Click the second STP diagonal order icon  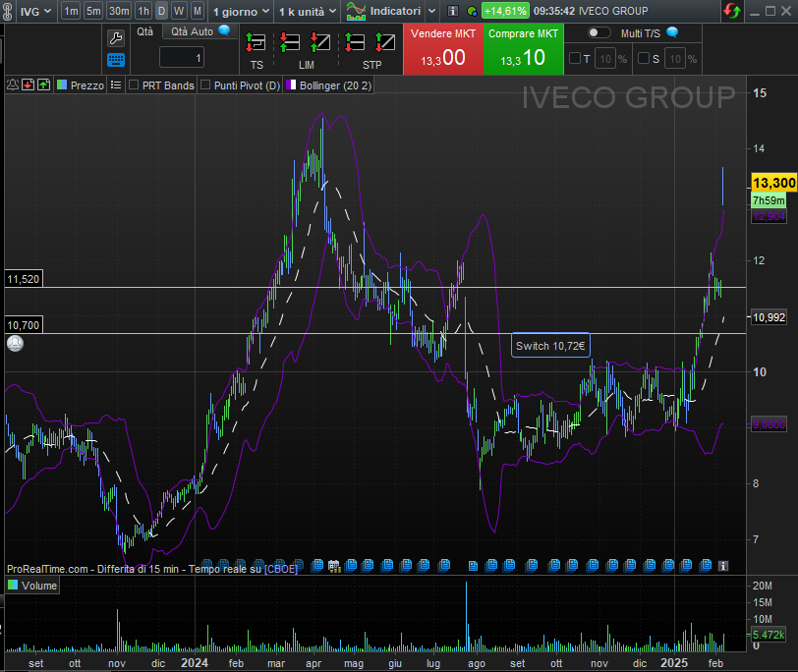pyautogui.click(x=385, y=42)
